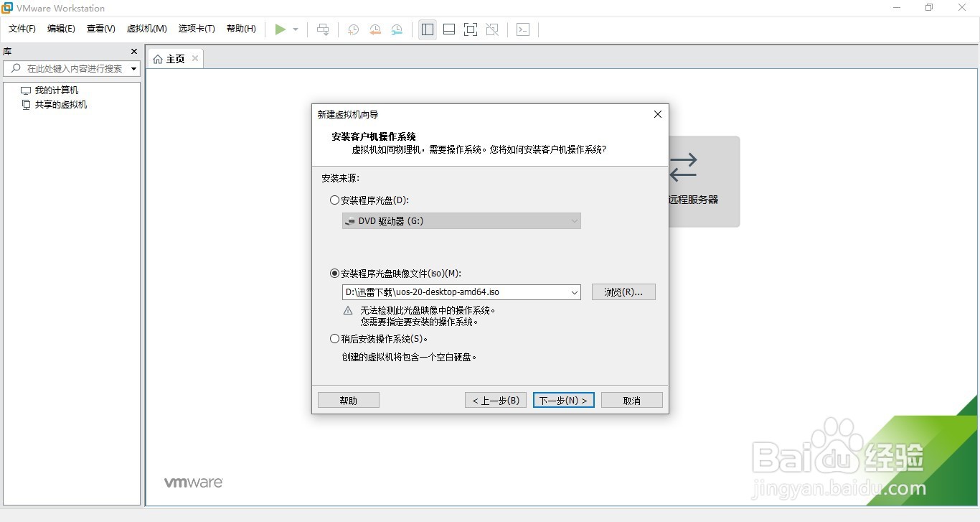Viewport: 980px width, 522px height.
Task: Open the ISO file path dropdown arrow
Action: pos(574,292)
